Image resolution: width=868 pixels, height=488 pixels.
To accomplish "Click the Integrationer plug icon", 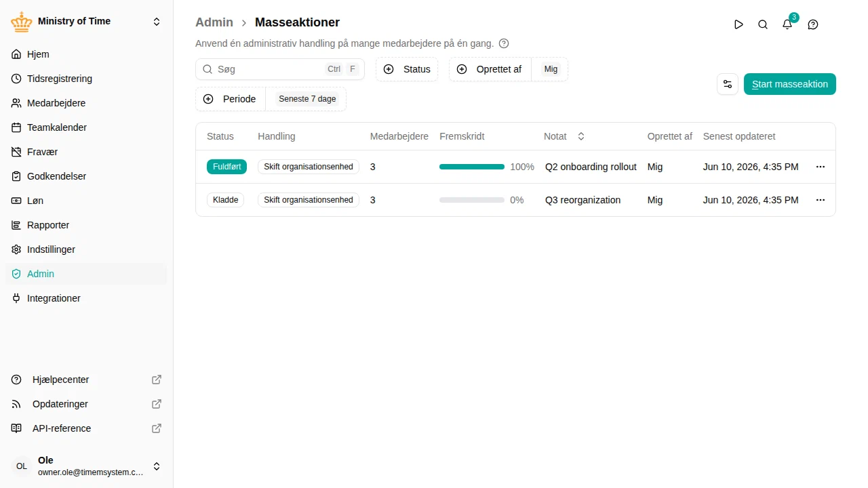I will click(x=16, y=298).
